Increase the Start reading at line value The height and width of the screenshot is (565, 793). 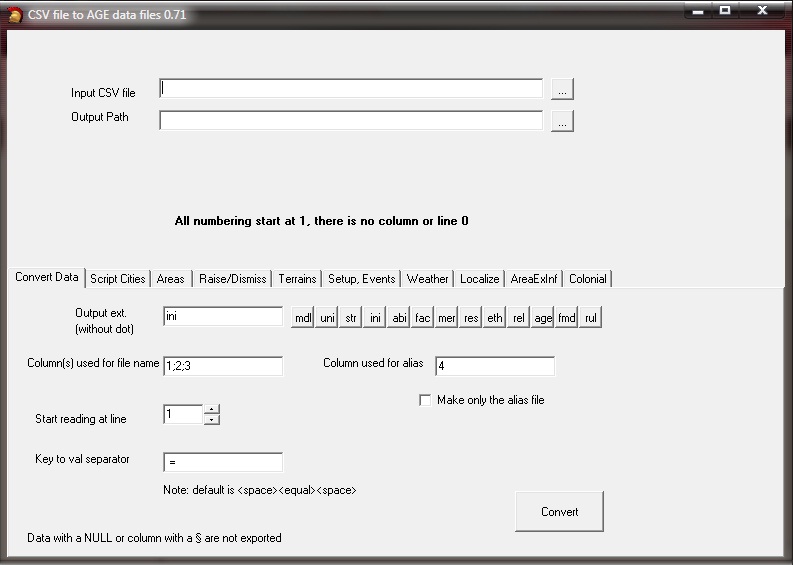(211, 409)
